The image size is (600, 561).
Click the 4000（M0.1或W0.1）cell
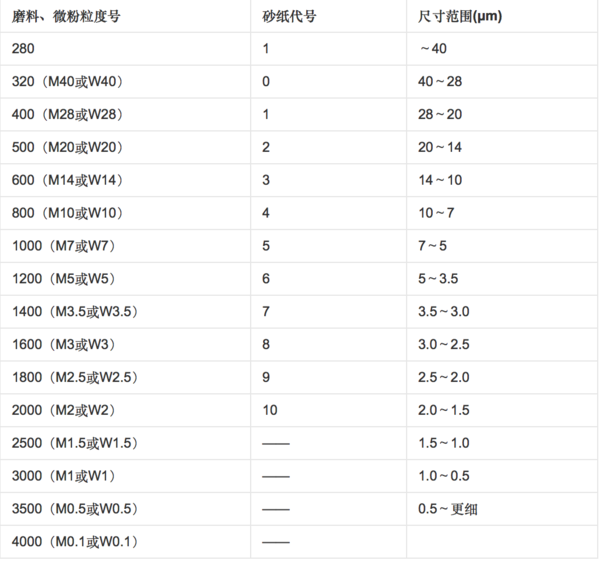75,542
